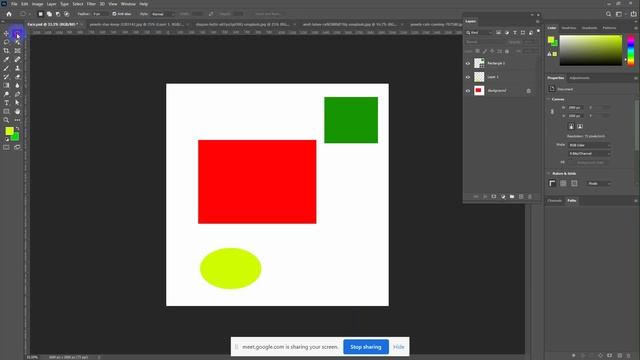Open the search icon at top right
Image resolution: width=640 pixels, height=360 pixels.
coord(609,14)
